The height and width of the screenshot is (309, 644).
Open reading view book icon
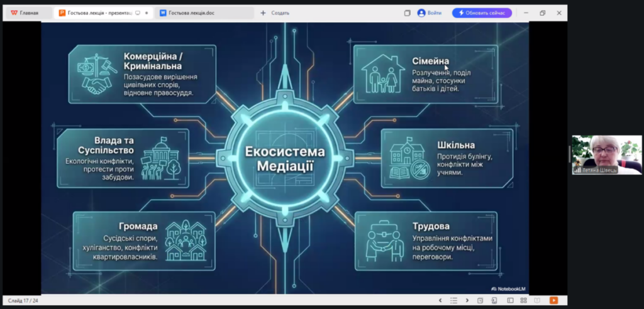tap(538, 300)
